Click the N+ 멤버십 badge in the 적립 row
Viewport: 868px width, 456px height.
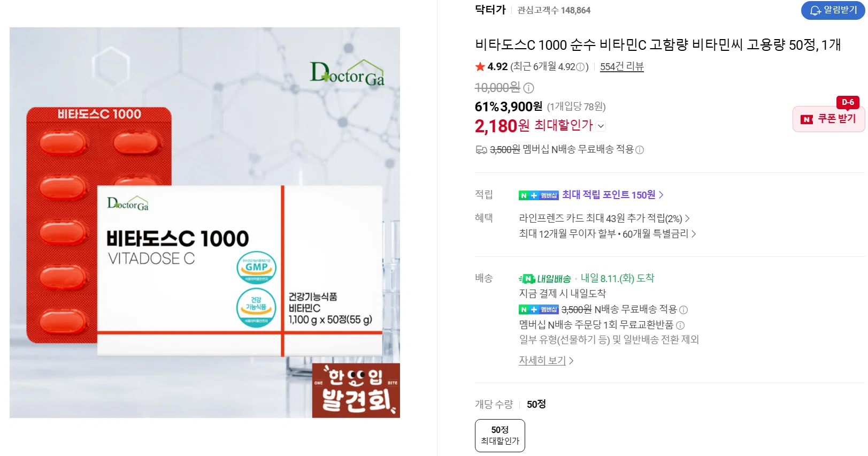(x=539, y=195)
